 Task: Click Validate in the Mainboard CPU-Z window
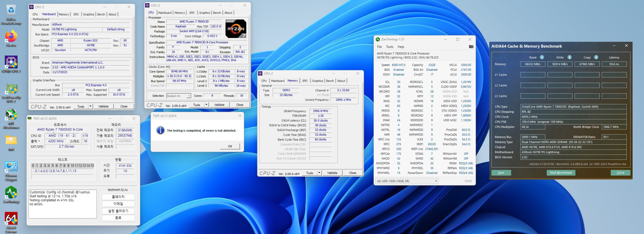103,106
